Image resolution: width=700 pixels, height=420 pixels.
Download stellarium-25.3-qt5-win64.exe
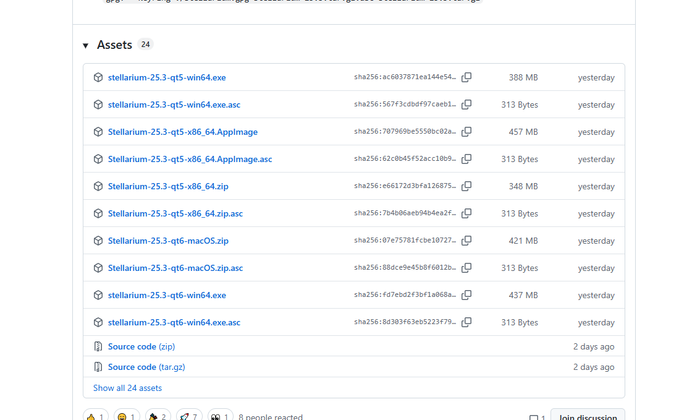point(167,77)
